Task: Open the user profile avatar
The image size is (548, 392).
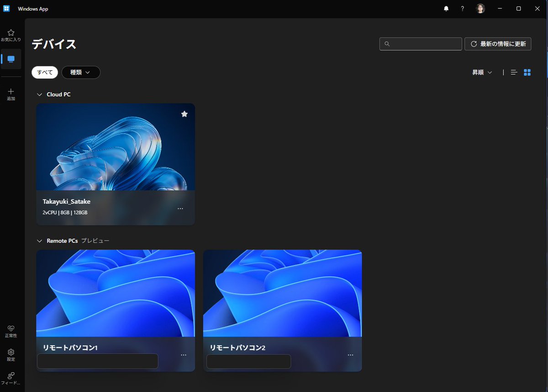Action: click(480, 9)
